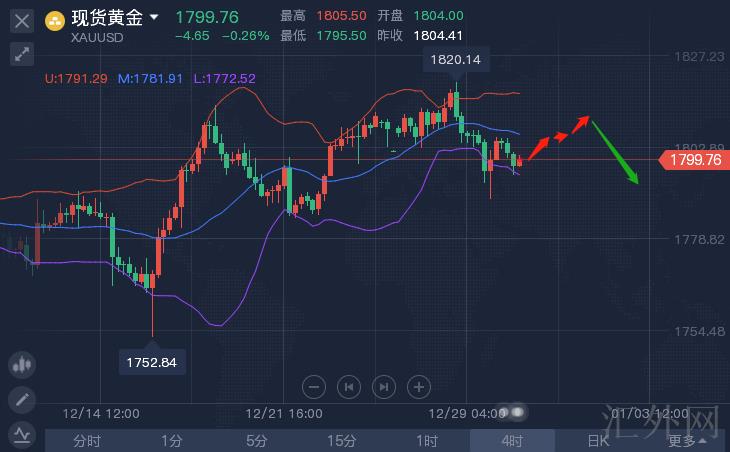The height and width of the screenshot is (452, 730).
Task: Zoom in with the plus button
Action: click(x=419, y=386)
